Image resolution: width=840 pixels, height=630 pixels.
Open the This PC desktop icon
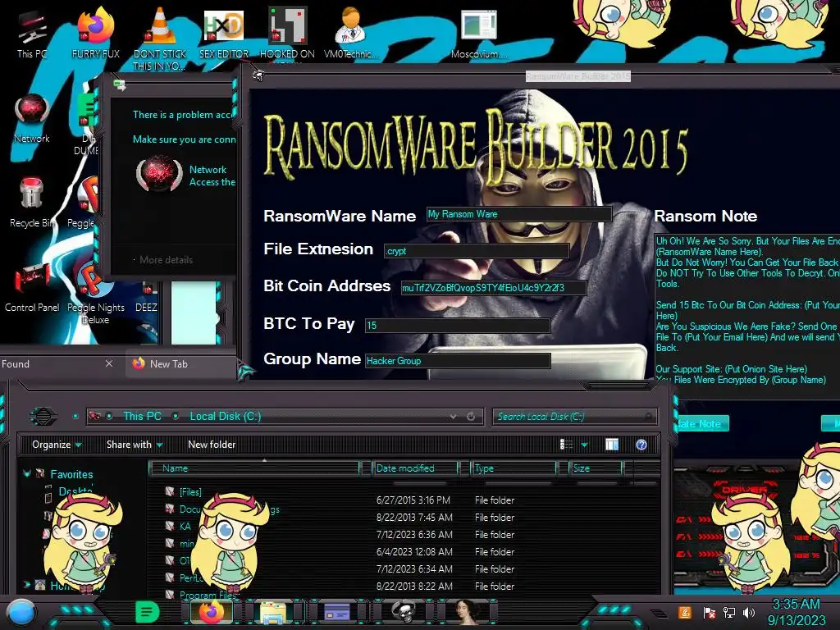(32, 34)
